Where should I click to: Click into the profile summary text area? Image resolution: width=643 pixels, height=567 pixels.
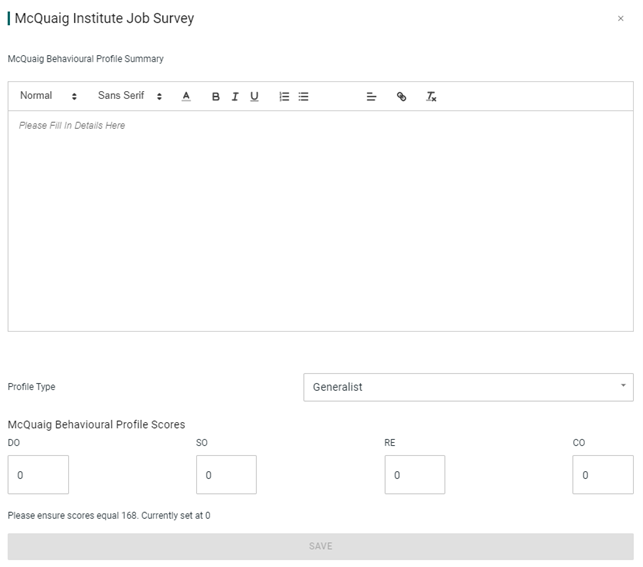click(x=321, y=221)
